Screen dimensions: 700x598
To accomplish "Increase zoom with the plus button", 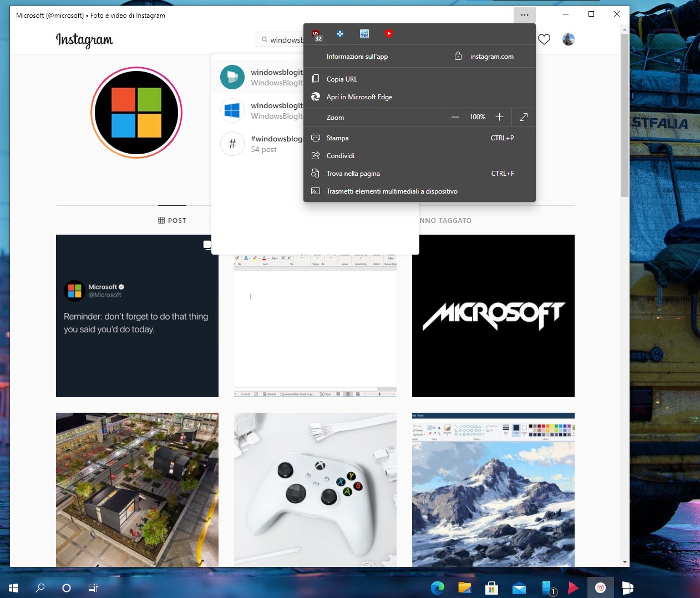I will click(x=499, y=117).
